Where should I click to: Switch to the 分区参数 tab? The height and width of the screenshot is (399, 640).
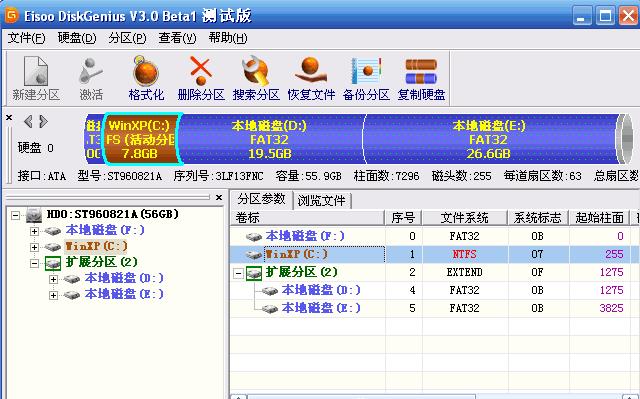tap(262, 199)
